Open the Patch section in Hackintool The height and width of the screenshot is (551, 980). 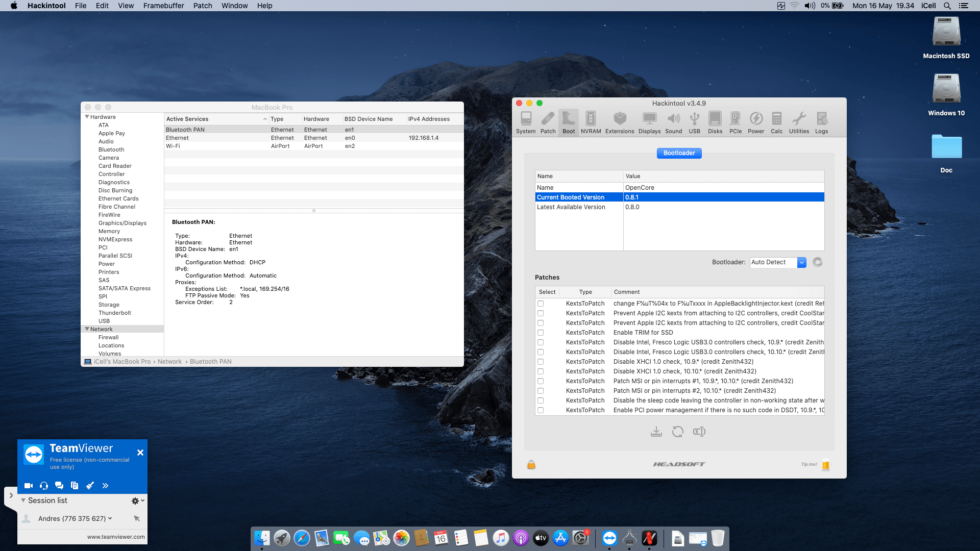tap(548, 121)
